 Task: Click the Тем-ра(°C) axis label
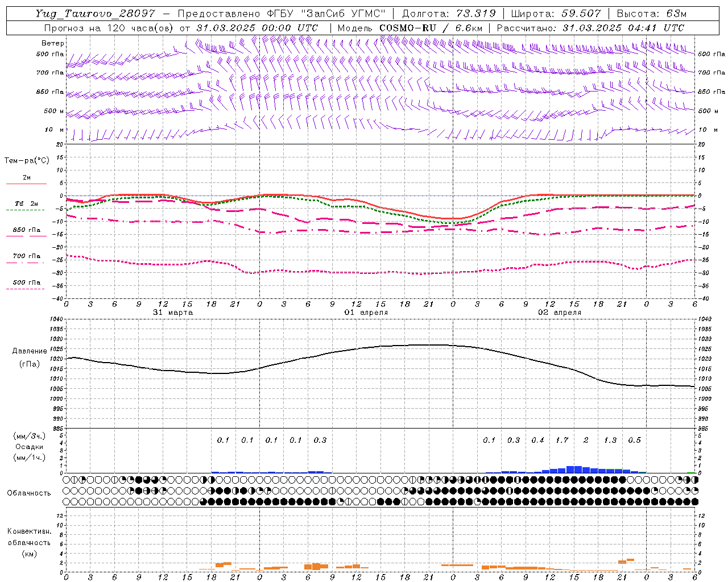tap(27, 161)
